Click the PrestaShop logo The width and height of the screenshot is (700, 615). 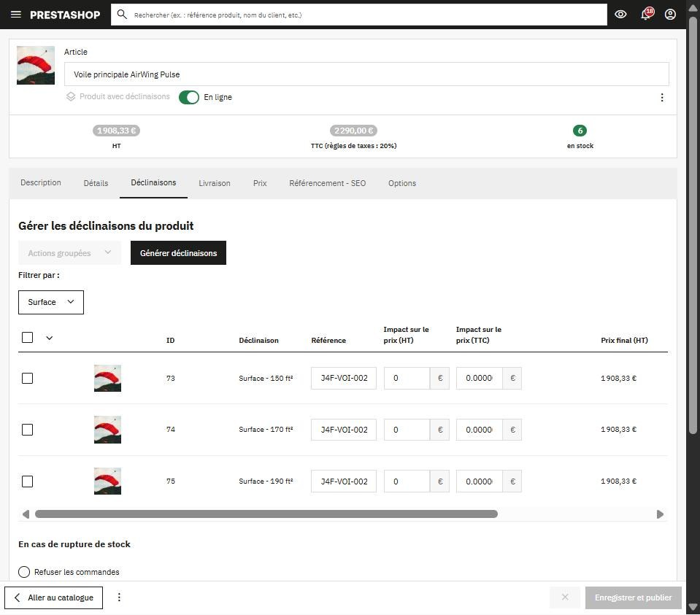click(x=65, y=15)
